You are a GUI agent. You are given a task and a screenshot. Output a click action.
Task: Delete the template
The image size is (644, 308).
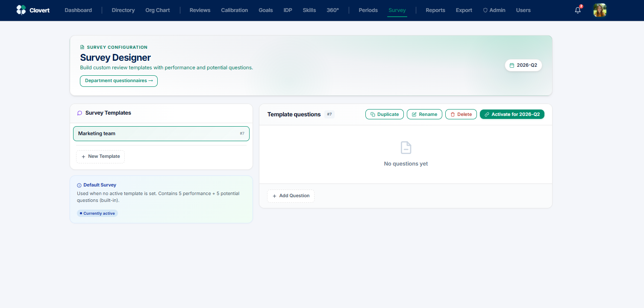pos(461,114)
